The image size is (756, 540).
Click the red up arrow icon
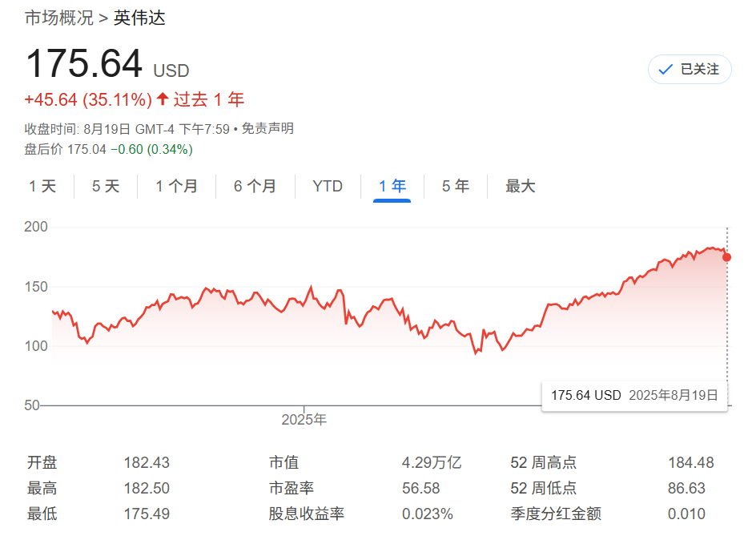pyautogui.click(x=163, y=99)
